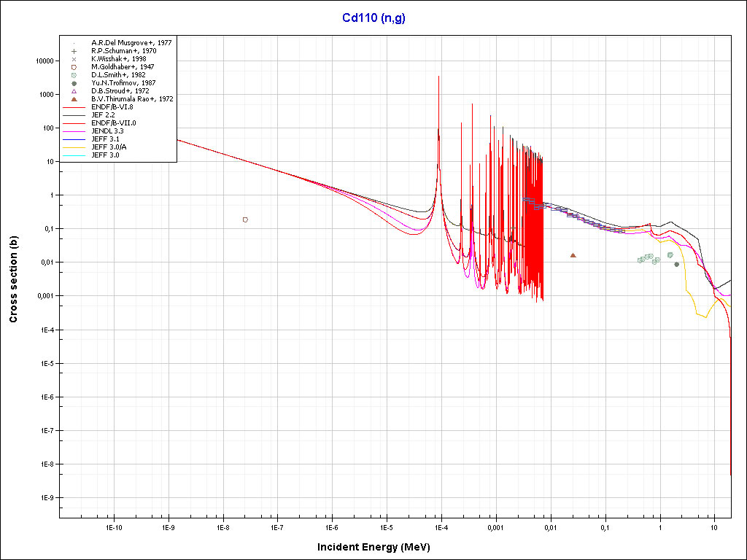This screenshot has width=747, height=560.
Task: Click the Cd110 (n,g) chart title
Action: pos(373,18)
